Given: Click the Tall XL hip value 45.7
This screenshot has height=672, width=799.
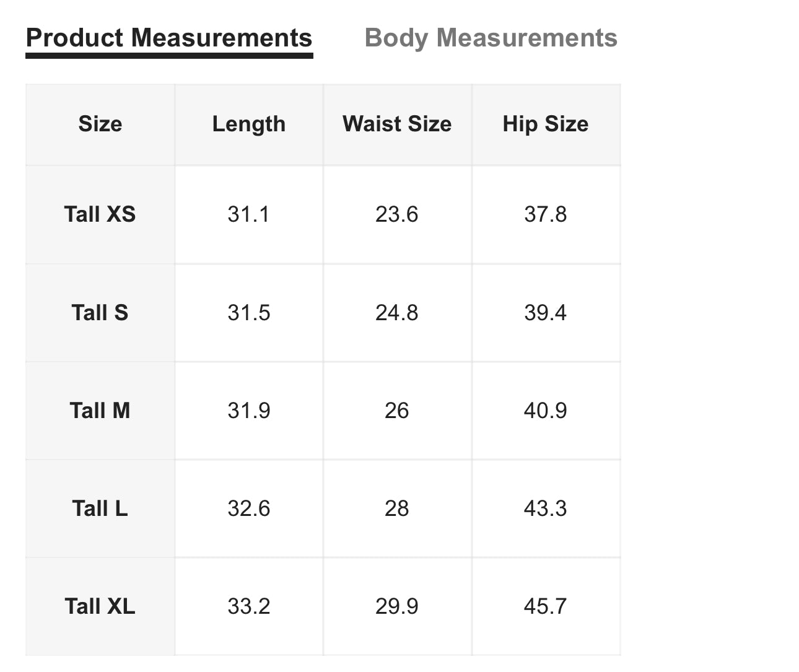Looking at the screenshot, I should (x=546, y=606).
